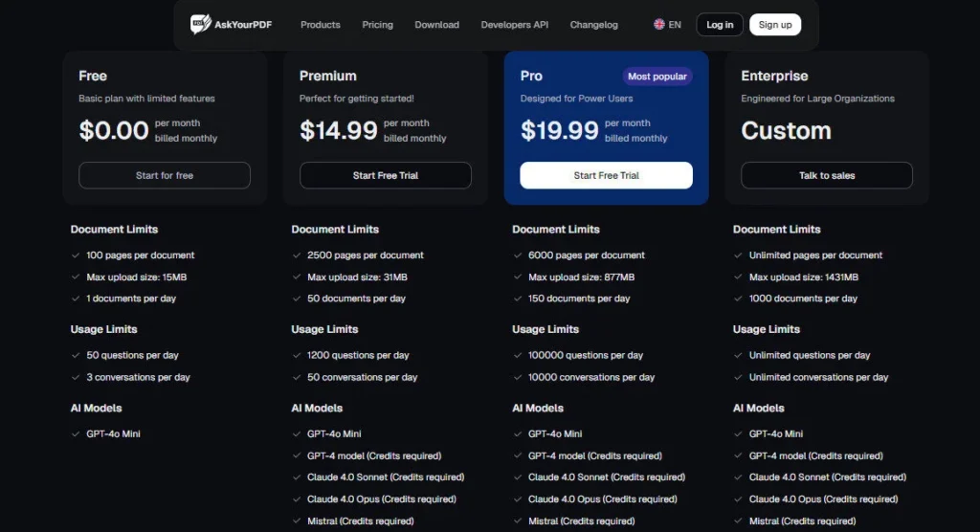Navigate to Developers API

(515, 25)
